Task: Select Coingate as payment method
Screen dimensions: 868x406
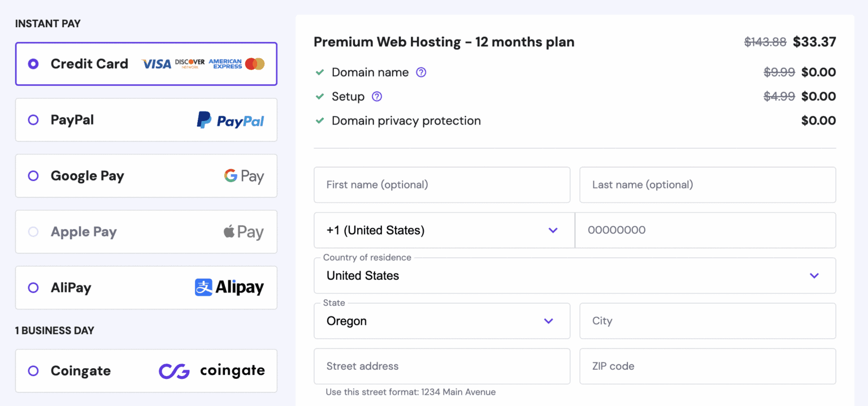Action: (x=33, y=370)
